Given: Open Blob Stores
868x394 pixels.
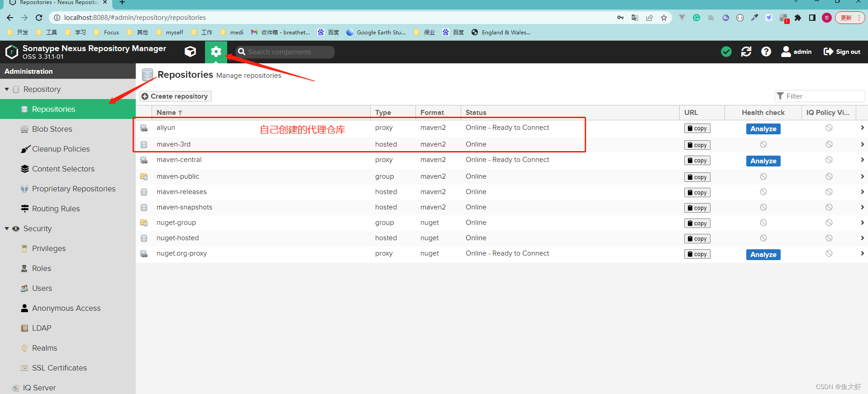Looking at the screenshot, I should 52,129.
